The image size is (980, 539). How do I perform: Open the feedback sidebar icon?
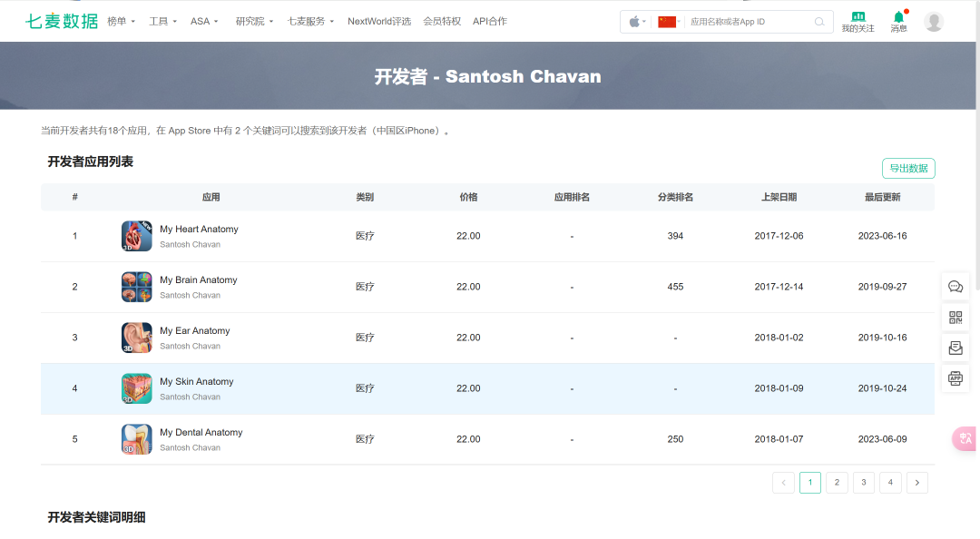point(955,348)
